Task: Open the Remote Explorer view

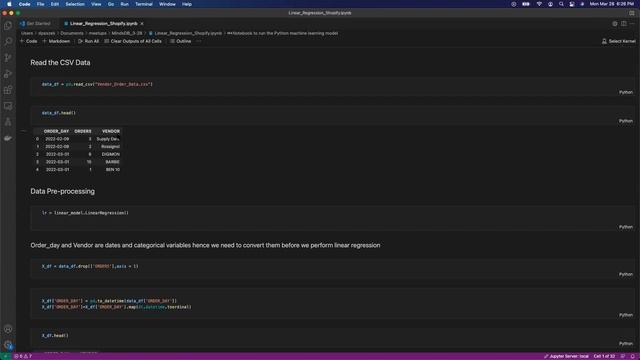Action: pos(8,106)
